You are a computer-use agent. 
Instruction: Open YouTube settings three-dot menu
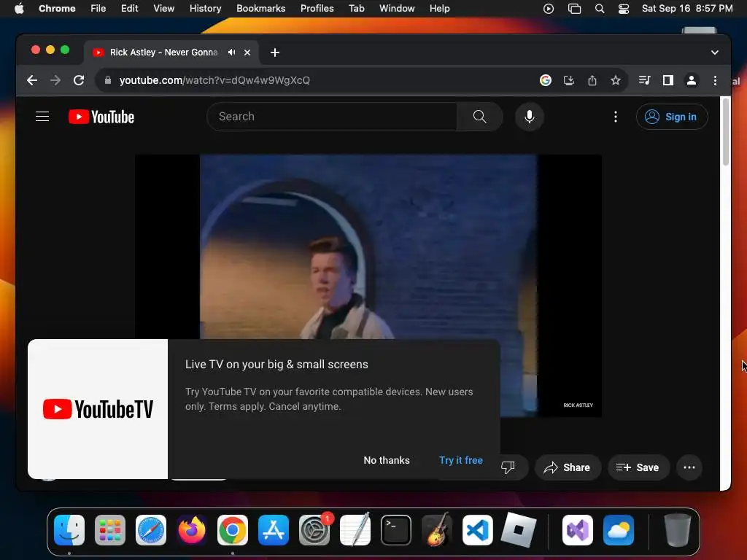pyautogui.click(x=616, y=117)
